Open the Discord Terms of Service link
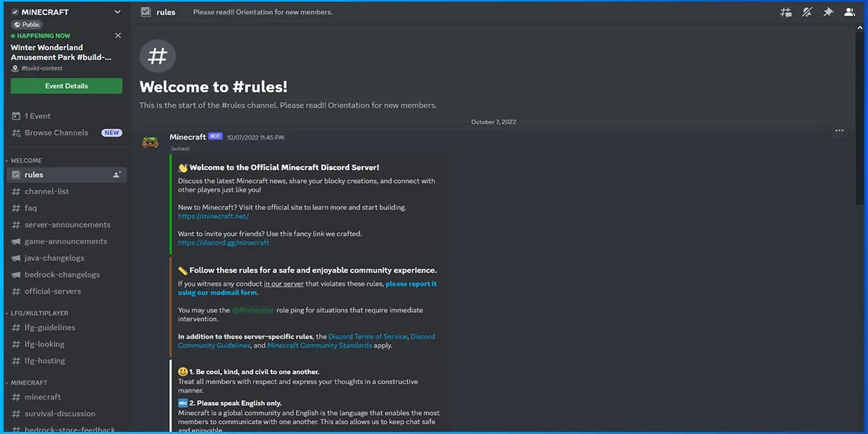The height and width of the screenshot is (434, 868). [x=368, y=336]
